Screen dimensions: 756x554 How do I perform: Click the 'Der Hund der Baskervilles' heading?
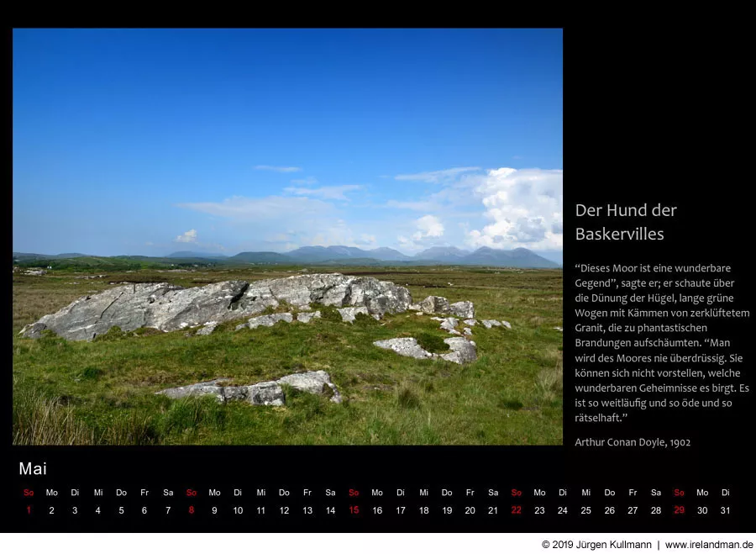click(626, 222)
